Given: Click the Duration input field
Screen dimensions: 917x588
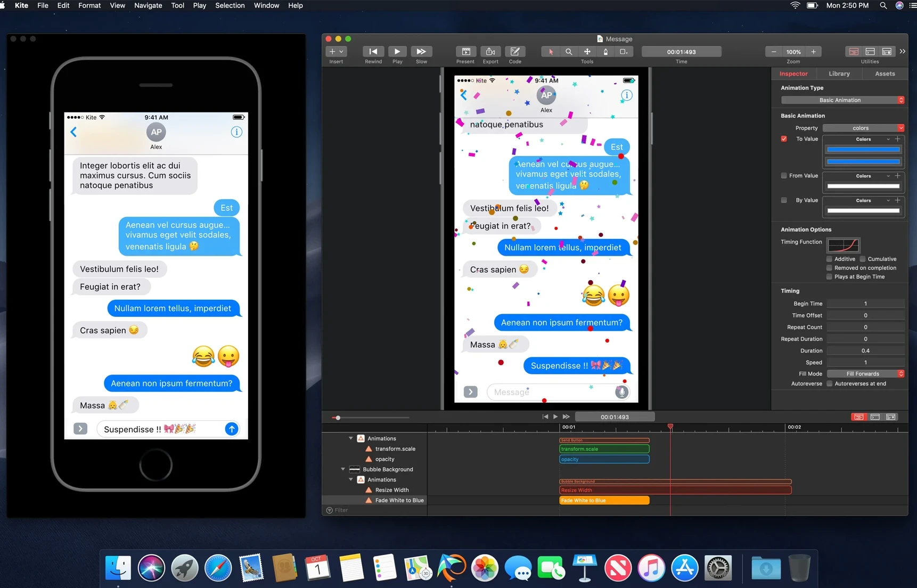Looking at the screenshot, I should coord(865,350).
